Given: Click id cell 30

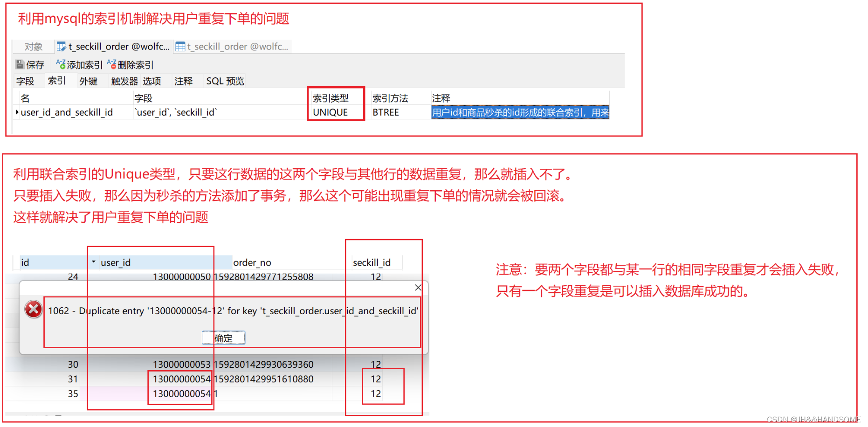Looking at the screenshot, I should coord(73,365).
